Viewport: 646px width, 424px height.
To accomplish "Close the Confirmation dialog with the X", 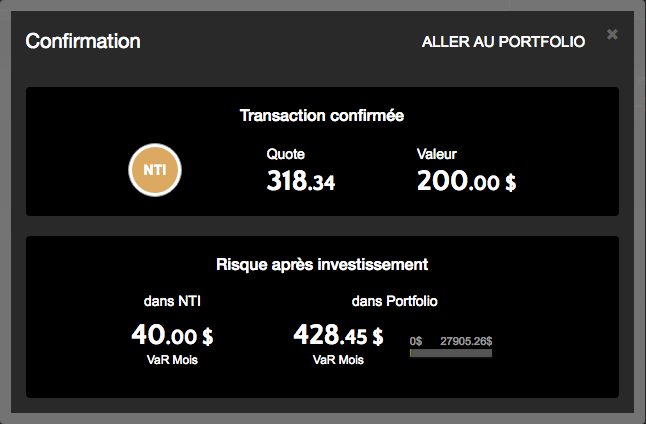I will click(x=612, y=35).
